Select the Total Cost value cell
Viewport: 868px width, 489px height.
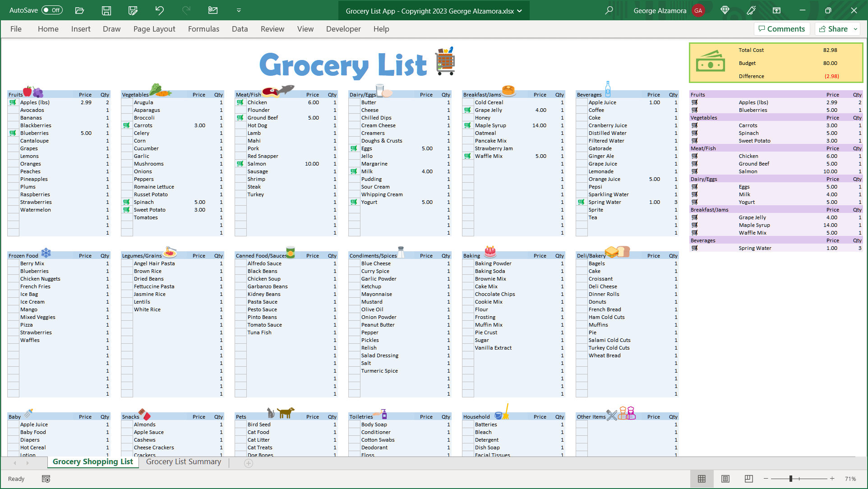(x=830, y=50)
